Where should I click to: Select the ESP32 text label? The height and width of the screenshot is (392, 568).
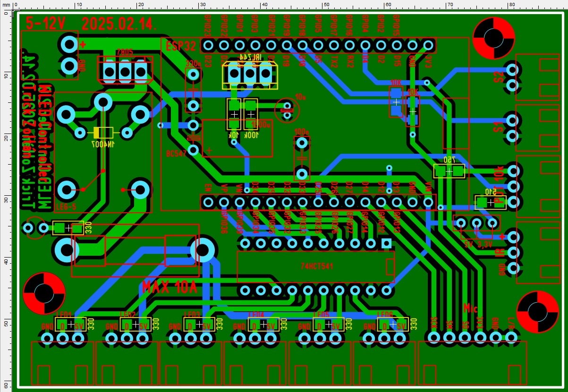tap(180, 46)
